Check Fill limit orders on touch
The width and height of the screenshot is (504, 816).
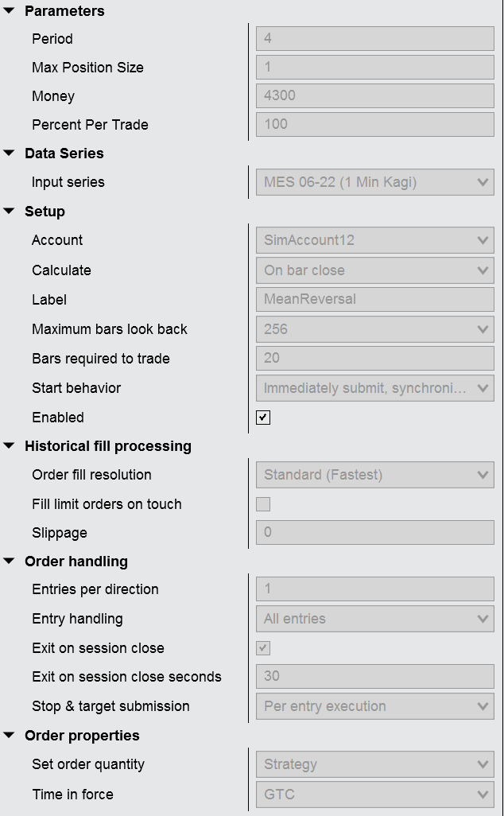263,504
